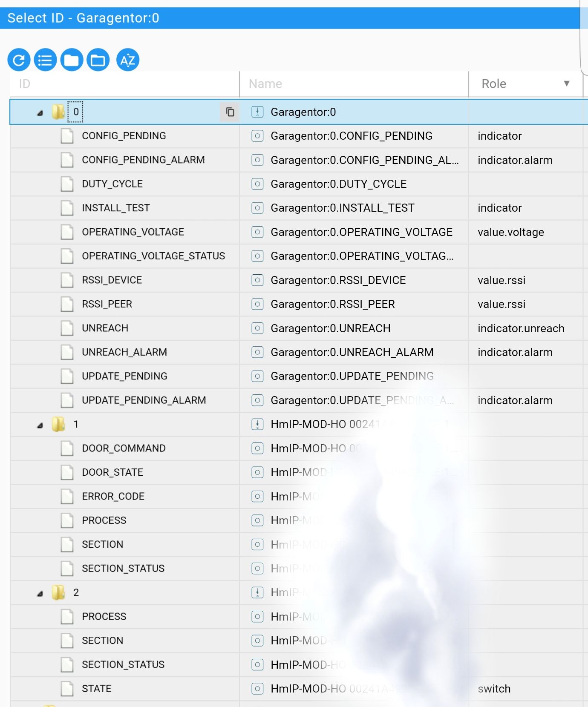Click name Garagentor:0.UNREACH_ALARM
Screen dimensions: 588x707
[352, 352]
